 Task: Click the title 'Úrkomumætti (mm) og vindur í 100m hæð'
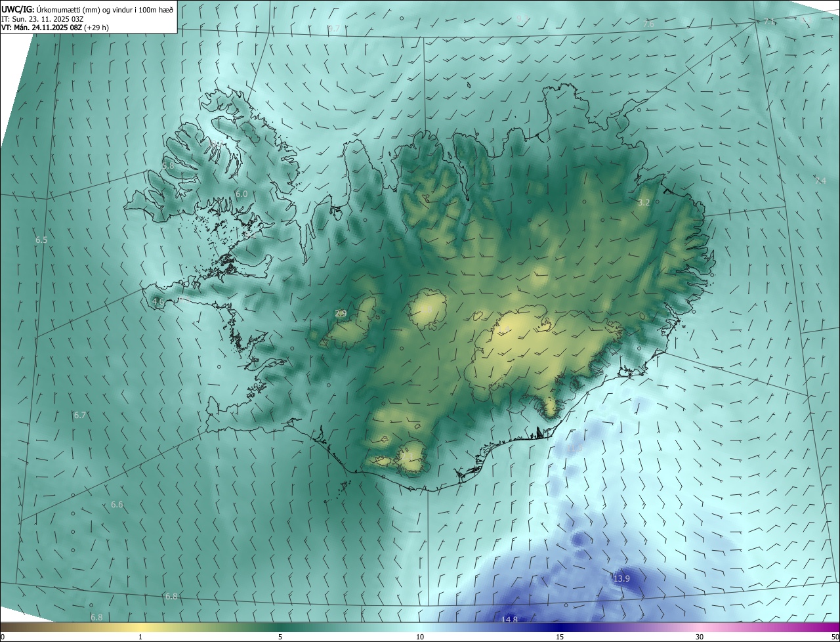(105, 9)
